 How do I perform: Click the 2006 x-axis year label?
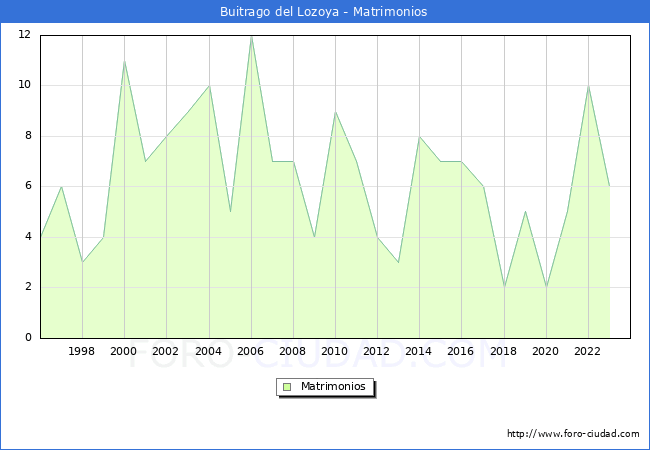pyautogui.click(x=251, y=351)
